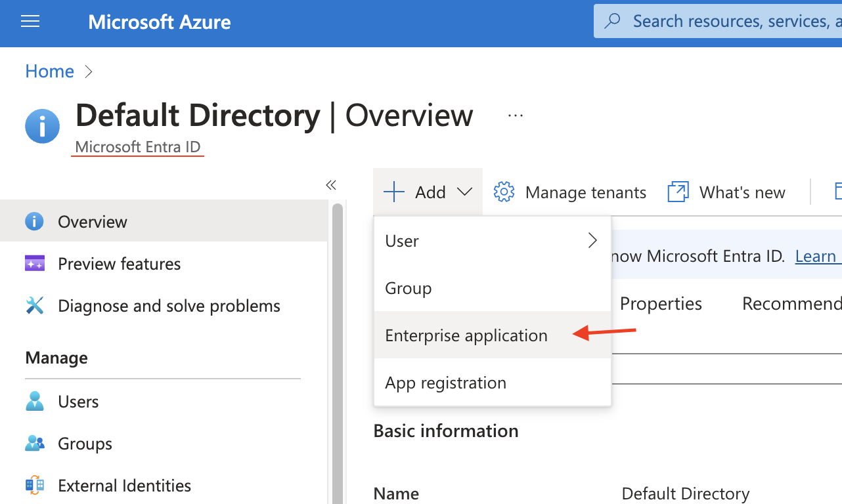Choose App registration from Add menu
Image resolution: width=842 pixels, height=504 pixels.
pos(493,382)
